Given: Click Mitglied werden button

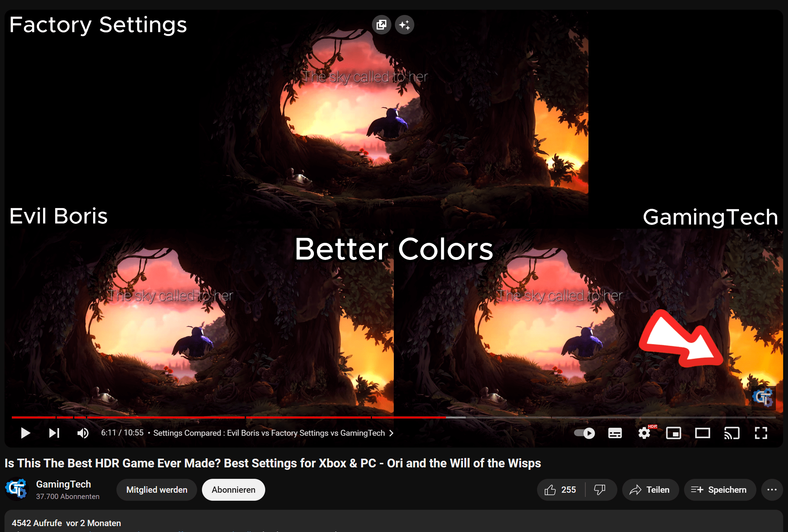Looking at the screenshot, I should [157, 490].
